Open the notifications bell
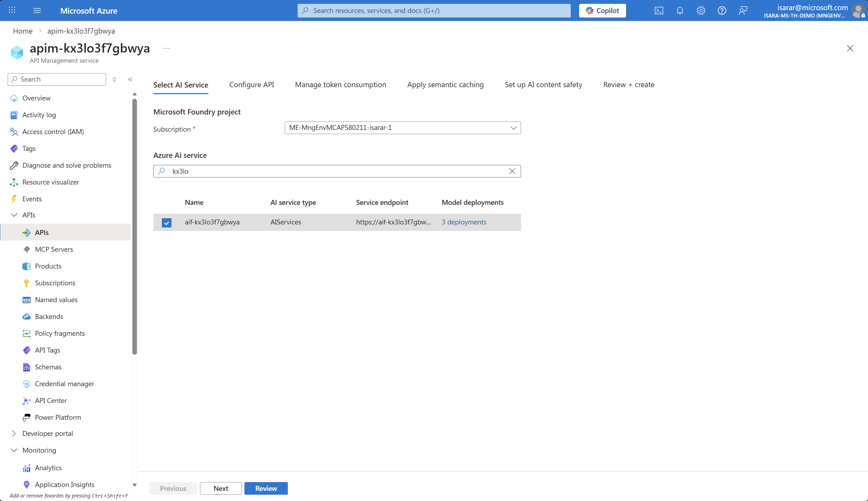Screen dimensions: 868x501 pos(680,11)
